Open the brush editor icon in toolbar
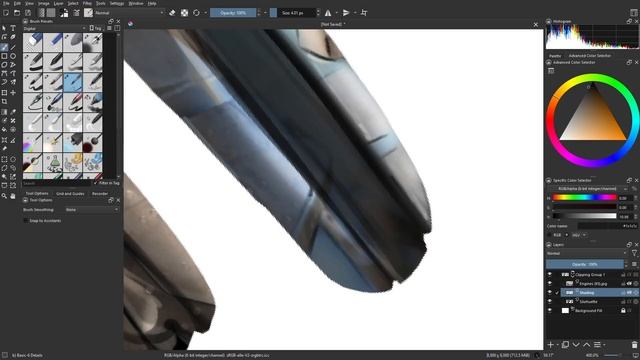 point(76,13)
